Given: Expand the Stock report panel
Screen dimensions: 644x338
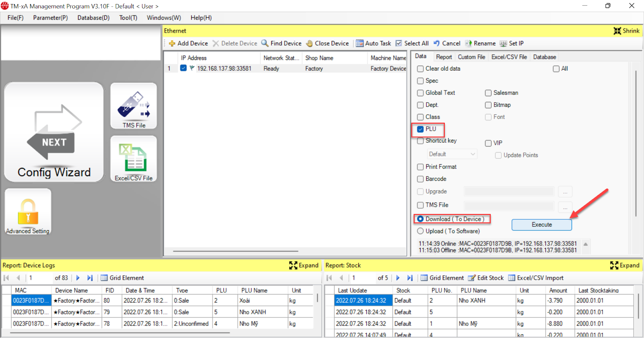Looking at the screenshot, I should (x=625, y=265).
